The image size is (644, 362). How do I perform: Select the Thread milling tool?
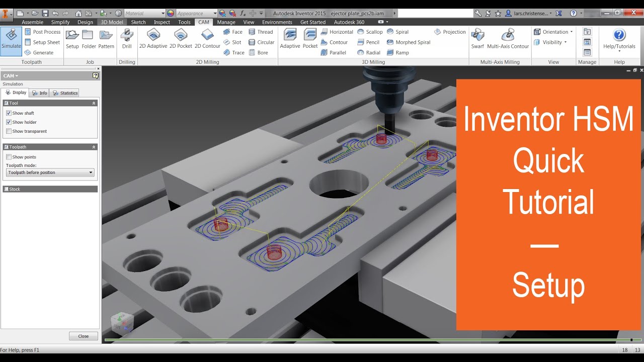(x=261, y=32)
